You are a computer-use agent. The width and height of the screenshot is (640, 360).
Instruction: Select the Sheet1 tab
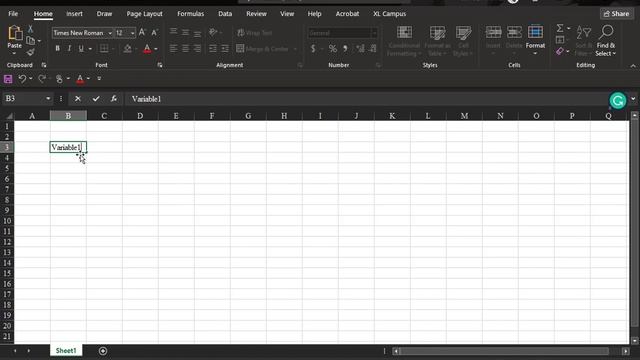pos(66,350)
